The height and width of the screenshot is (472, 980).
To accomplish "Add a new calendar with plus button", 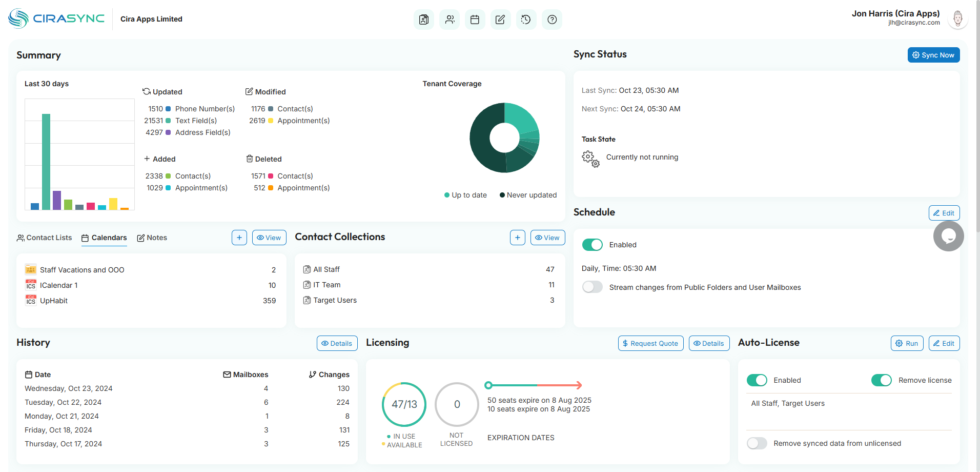I will [239, 238].
